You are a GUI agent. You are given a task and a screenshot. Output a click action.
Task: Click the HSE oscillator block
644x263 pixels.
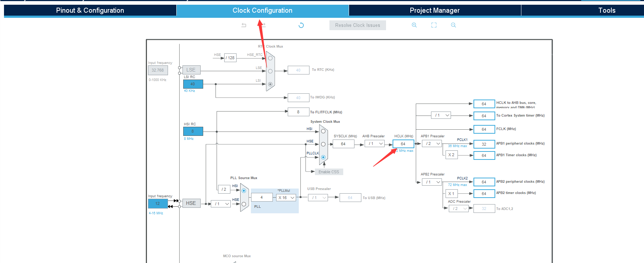[x=191, y=203]
